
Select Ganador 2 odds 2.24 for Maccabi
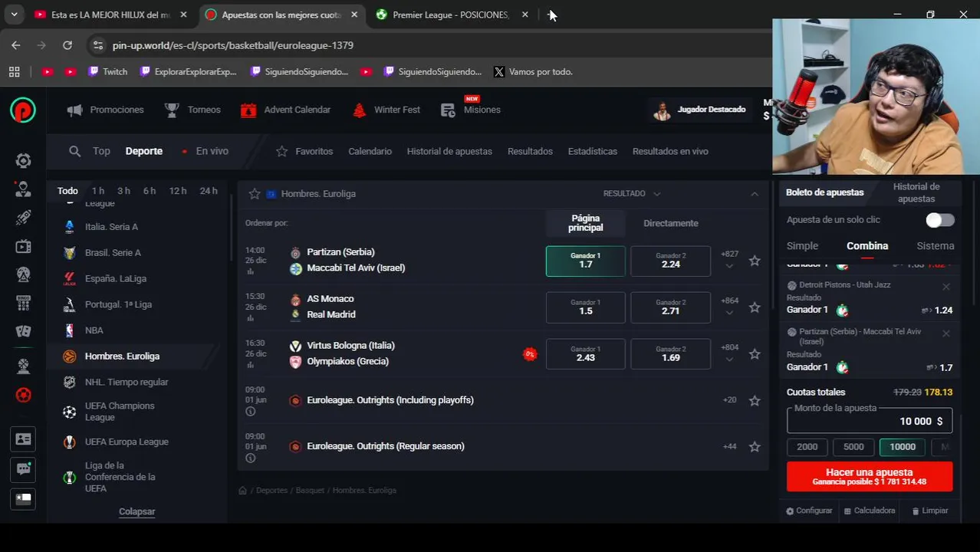(x=670, y=261)
